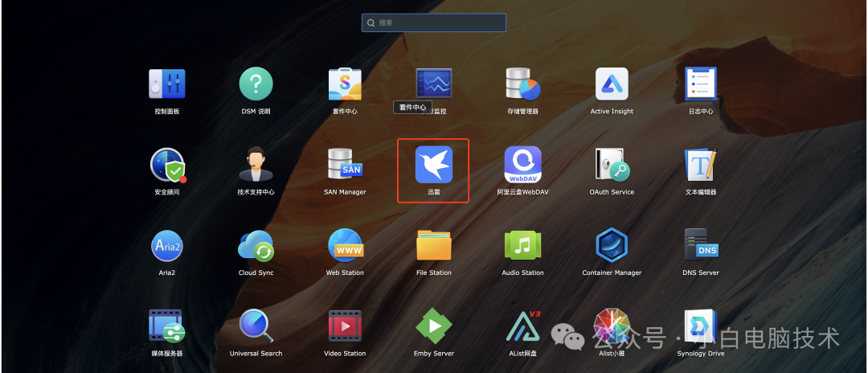Open the 控制面板 control panel app
The width and height of the screenshot is (868, 373).
(167, 84)
